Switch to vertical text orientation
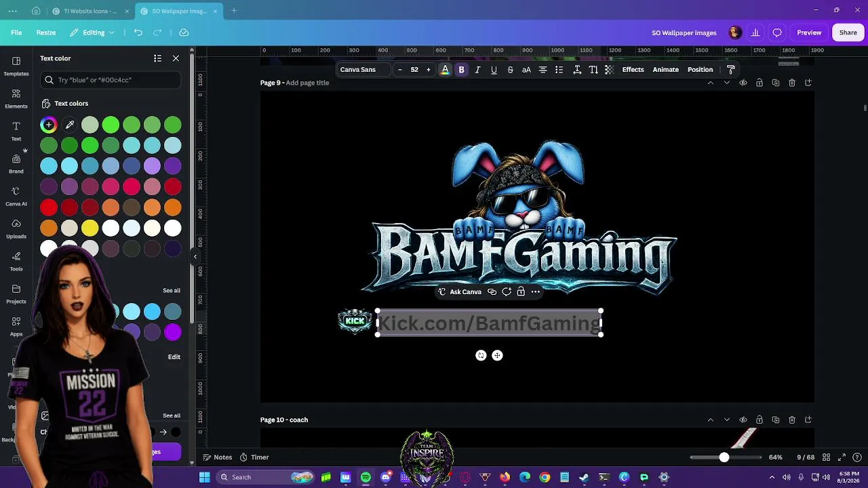868x488 pixels. (593, 70)
